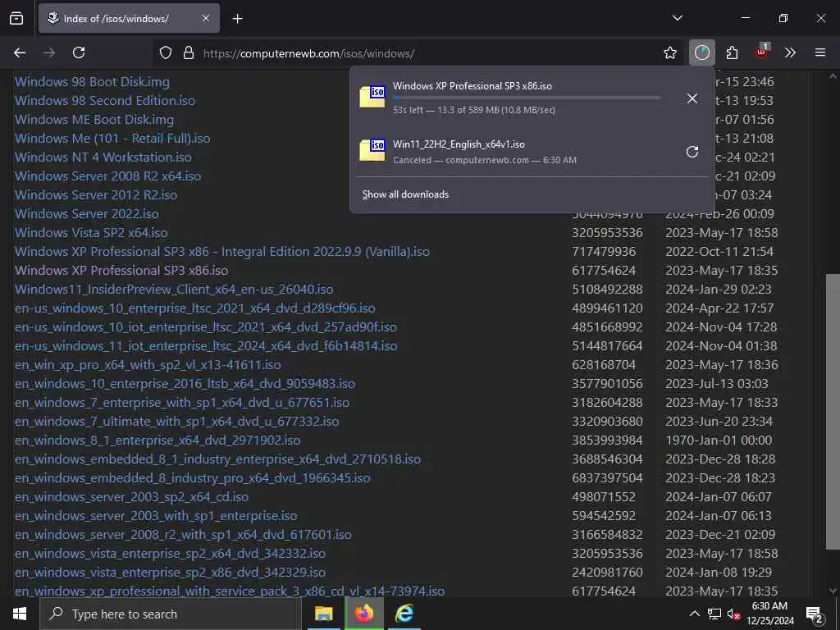Viewport: 840px width, 630px height.
Task: Click the XP download progress bar
Action: pos(527,98)
